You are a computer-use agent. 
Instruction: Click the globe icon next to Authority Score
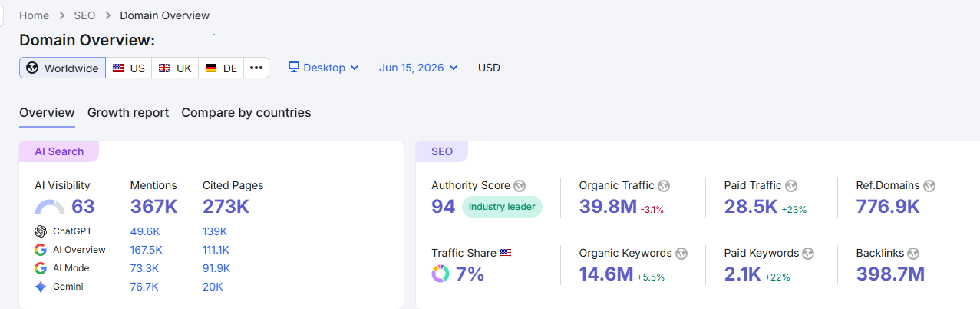[520, 185]
